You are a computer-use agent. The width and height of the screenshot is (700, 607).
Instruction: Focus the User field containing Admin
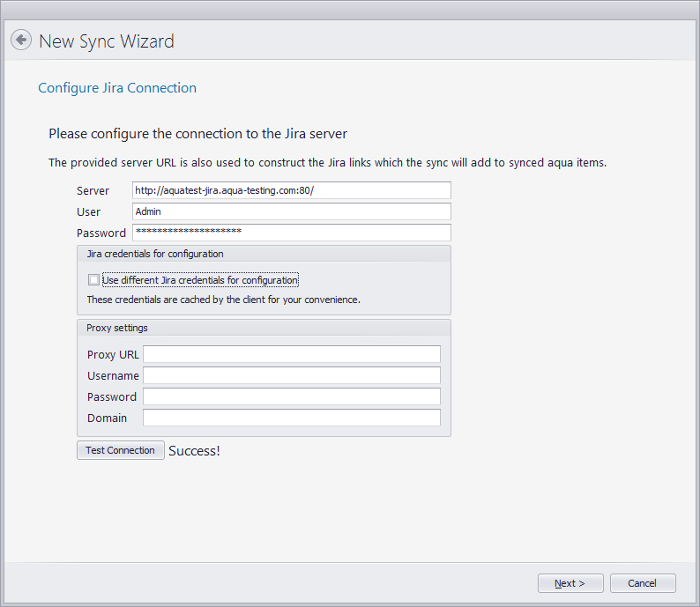pyautogui.click(x=291, y=211)
